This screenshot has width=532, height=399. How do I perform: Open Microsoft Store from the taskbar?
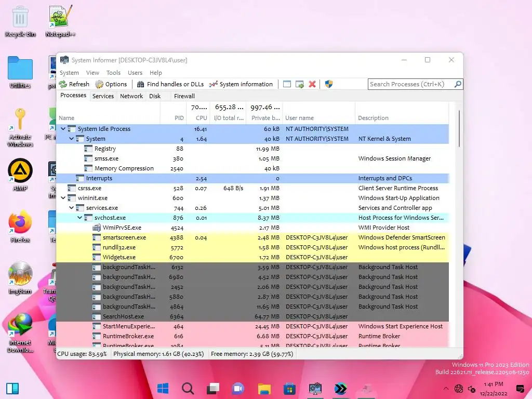coord(289,389)
